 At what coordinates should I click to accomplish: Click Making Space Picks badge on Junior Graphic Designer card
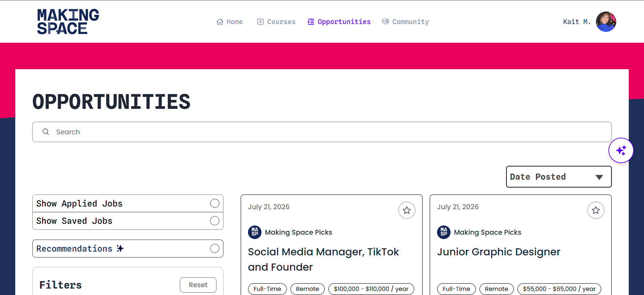coord(444,232)
